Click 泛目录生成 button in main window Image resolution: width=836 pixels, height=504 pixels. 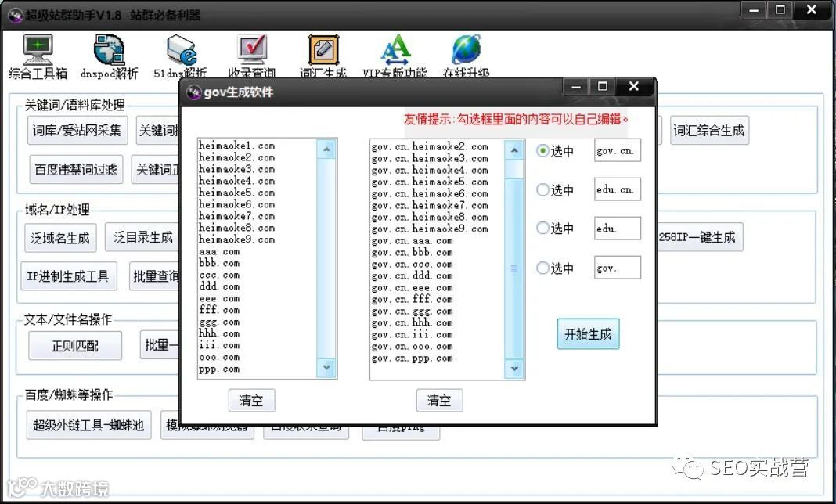(143, 237)
